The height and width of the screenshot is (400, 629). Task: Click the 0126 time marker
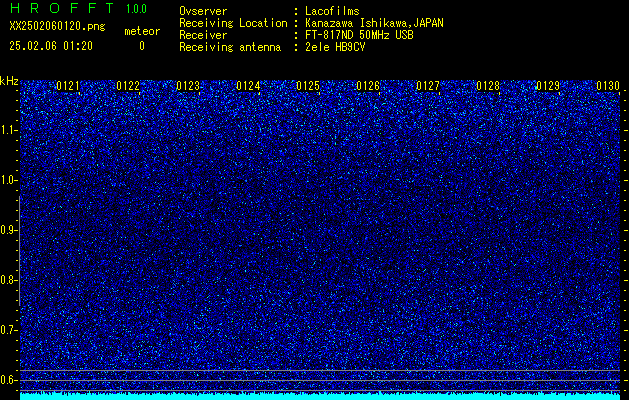tap(368, 86)
